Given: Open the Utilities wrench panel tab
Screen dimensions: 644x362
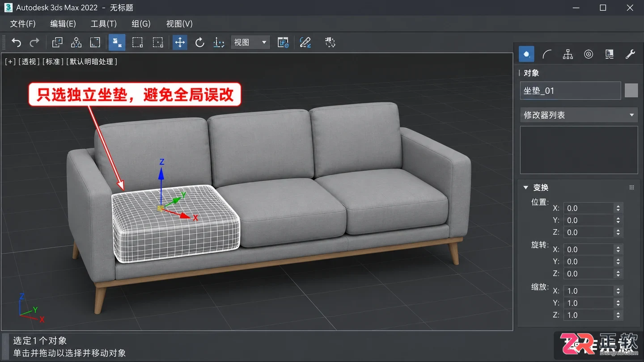Looking at the screenshot, I should [x=630, y=54].
